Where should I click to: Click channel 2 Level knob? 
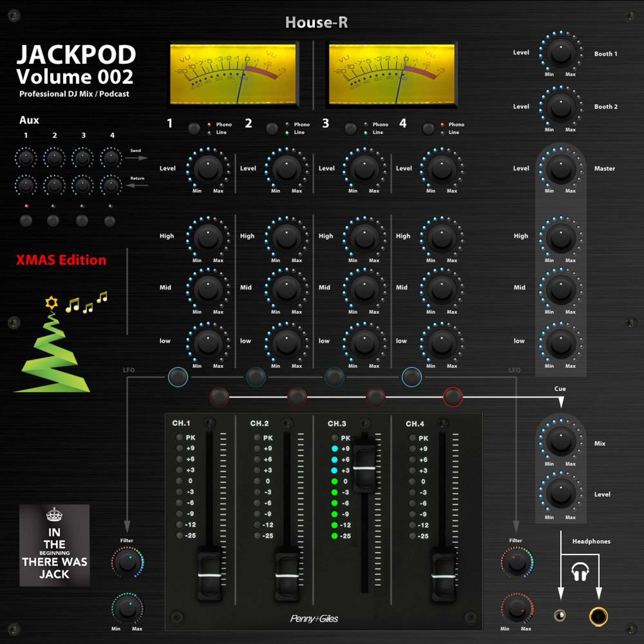click(x=287, y=170)
